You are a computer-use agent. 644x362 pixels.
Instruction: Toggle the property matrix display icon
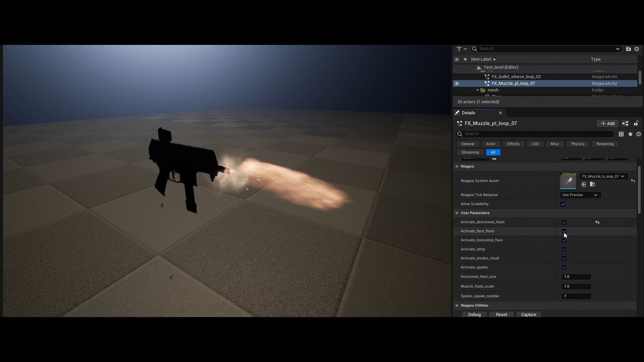coord(621,134)
